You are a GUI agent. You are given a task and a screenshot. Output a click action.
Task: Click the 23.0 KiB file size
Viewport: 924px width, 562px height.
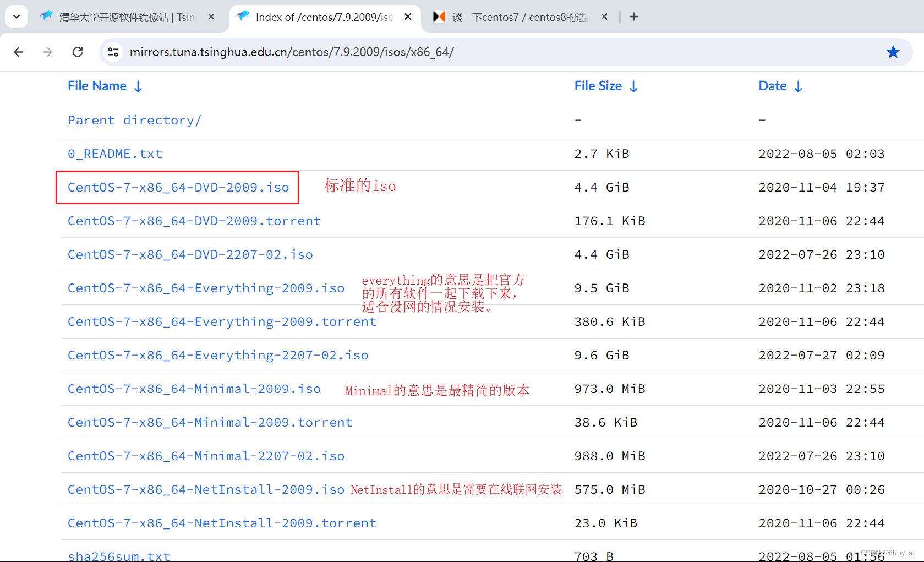[606, 523]
